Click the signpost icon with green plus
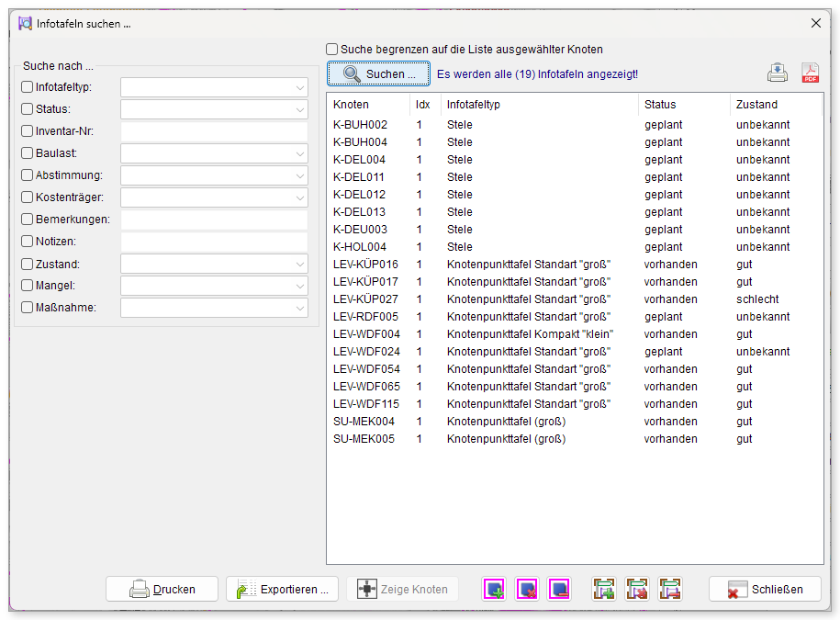The image size is (840, 620). pos(604,589)
